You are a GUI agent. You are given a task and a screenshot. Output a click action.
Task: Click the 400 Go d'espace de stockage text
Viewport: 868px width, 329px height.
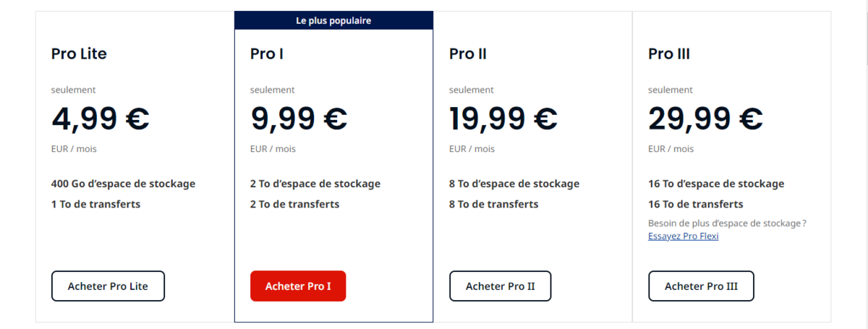[124, 184]
